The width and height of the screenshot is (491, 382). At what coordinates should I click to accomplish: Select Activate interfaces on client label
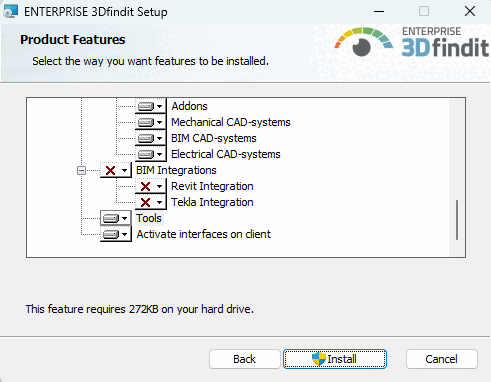pyautogui.click(x=204, y=234)
